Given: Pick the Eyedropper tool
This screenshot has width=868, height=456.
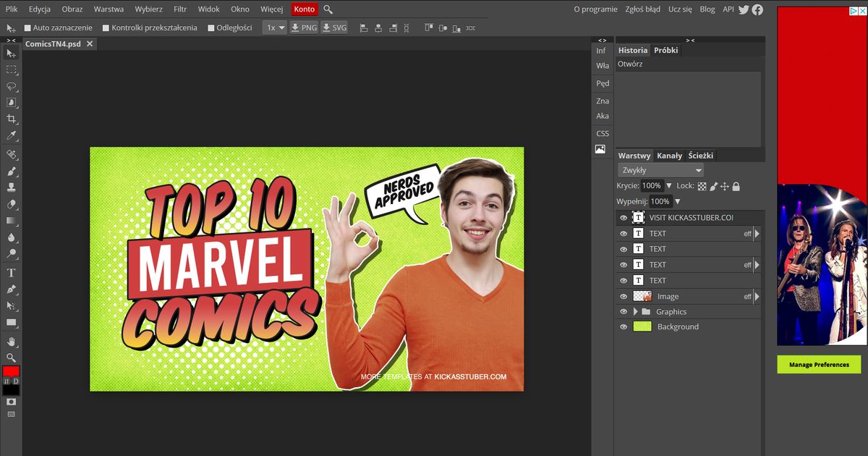Looking at the screenshot, I should [11, 135].
